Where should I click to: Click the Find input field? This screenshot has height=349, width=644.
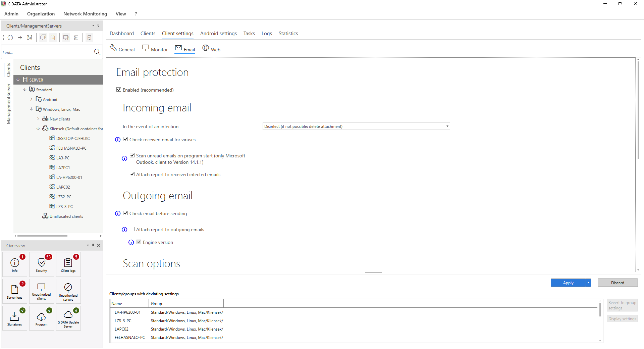click(47, 52)
